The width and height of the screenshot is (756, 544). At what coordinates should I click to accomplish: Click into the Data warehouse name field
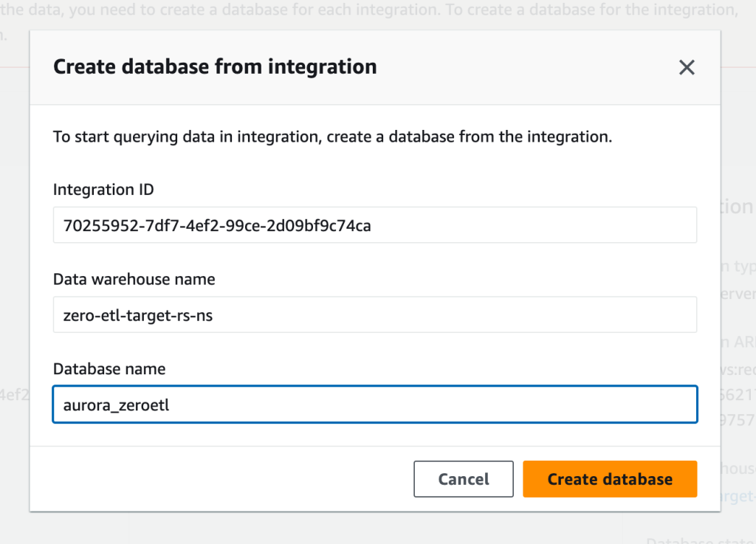tap(375, 315)
